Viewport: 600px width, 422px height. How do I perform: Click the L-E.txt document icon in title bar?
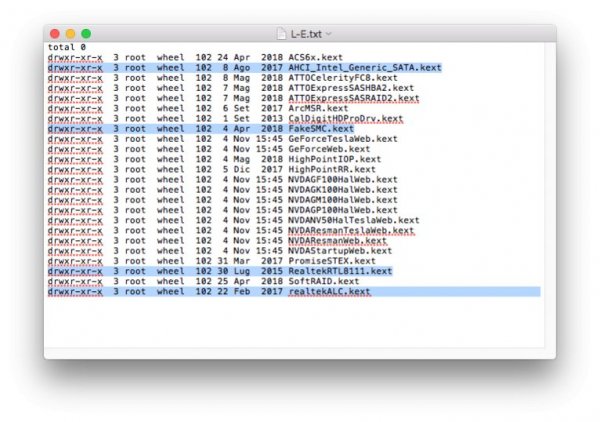281,34
